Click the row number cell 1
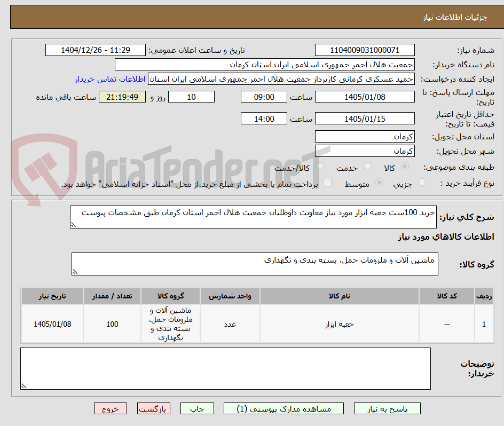 click(484, 324)
